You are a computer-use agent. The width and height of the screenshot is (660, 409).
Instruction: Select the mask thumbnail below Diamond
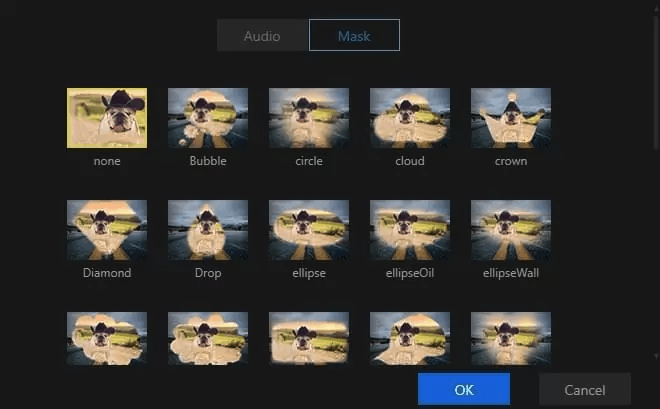coord(107,338)
